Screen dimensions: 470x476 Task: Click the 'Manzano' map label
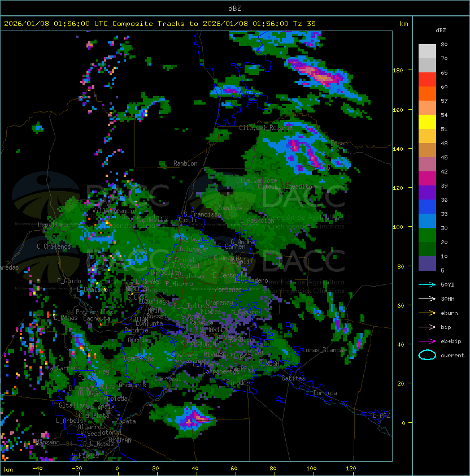[47, 442]
